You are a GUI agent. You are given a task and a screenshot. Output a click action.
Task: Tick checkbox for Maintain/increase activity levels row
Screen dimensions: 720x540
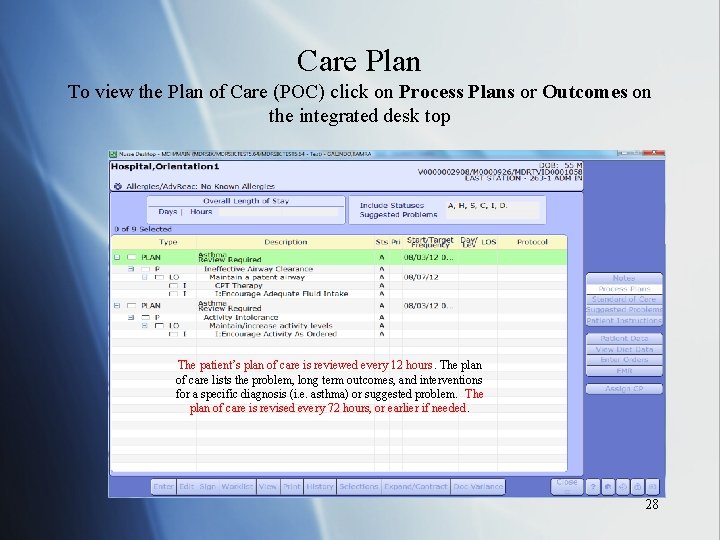click(x=159, y=326)
